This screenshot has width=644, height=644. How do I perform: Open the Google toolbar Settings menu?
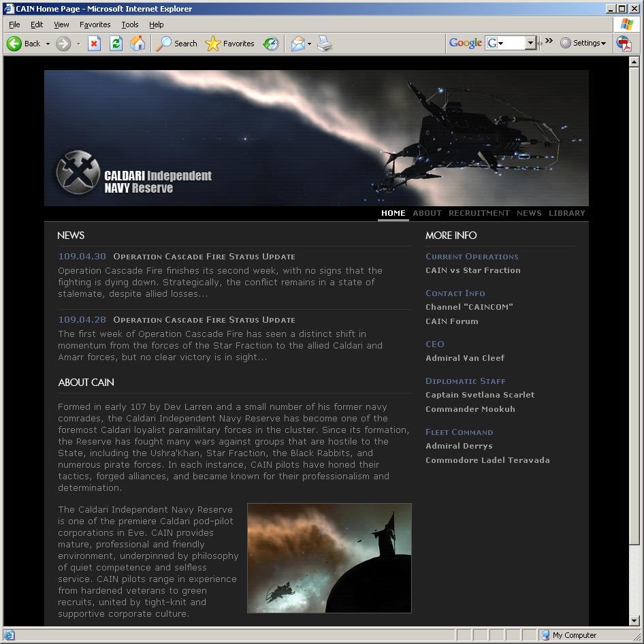click(583, 43)
